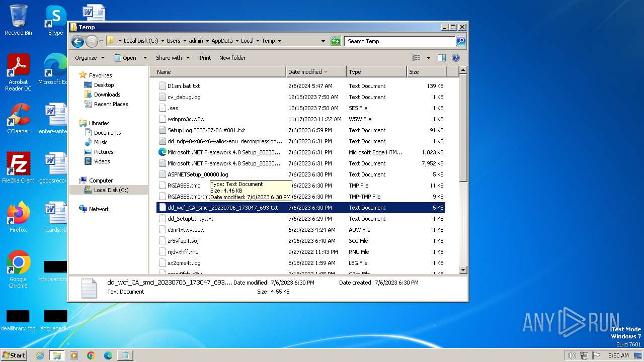
Task: Select Favorites in navigation pane
Action: pos(100,75)
